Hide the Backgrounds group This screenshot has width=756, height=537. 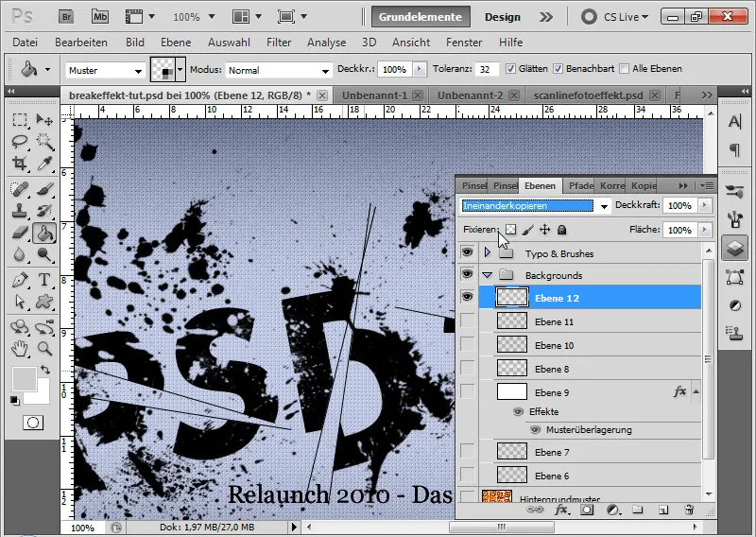point(467,274)
